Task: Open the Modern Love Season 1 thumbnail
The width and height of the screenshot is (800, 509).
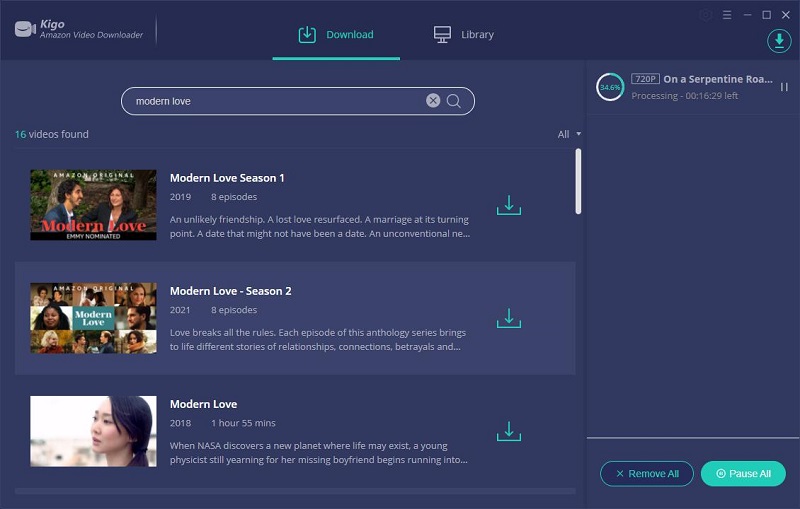Action: click(93, 205)
